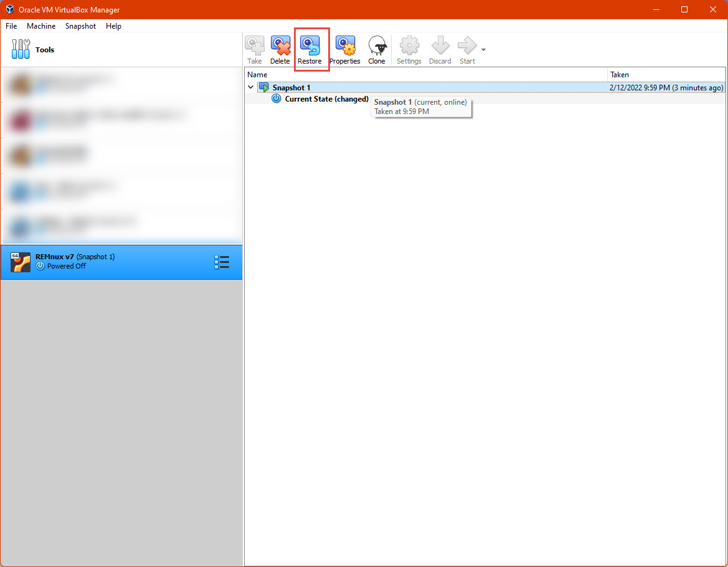Select the REMnux v7 virtual machine
This screenshot has width=728, height=567.
(x=93, y=262)
